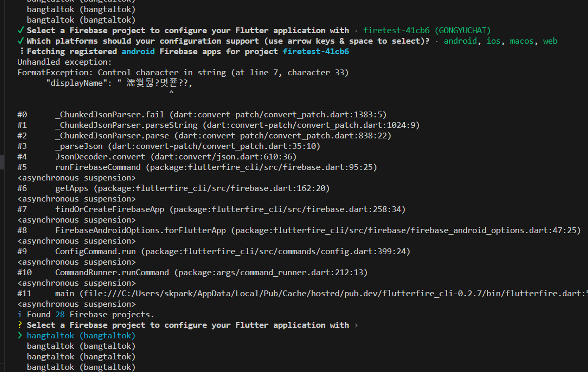This screenshot has height=372, width=588.
Task: Click the "Which platforms should your configuration support" text
Action: tap(143, 41)
